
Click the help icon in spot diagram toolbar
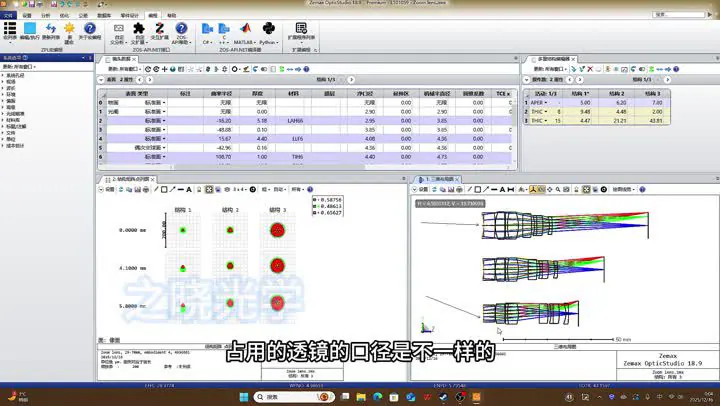[x=310, y=189]
